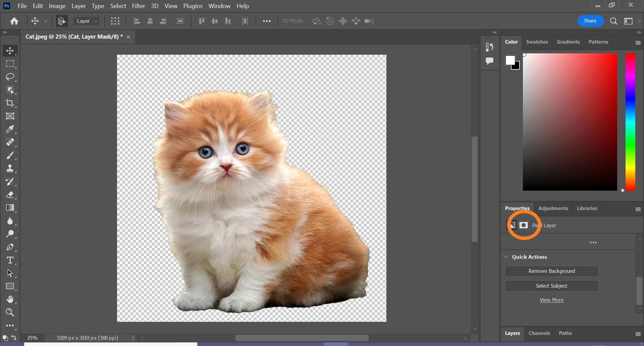The image size is (644, 346).
Task: Open the Comments panel icon
Action: click(489, 61)
